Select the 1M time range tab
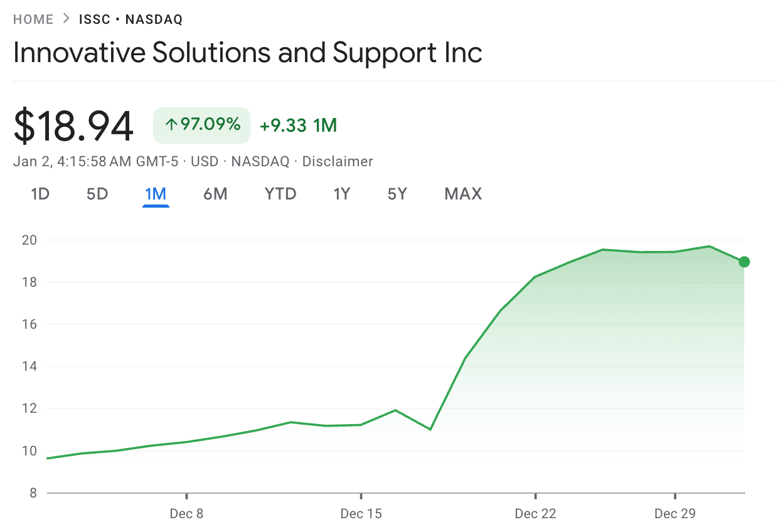 pyautogui.click(x=156, y=194)
